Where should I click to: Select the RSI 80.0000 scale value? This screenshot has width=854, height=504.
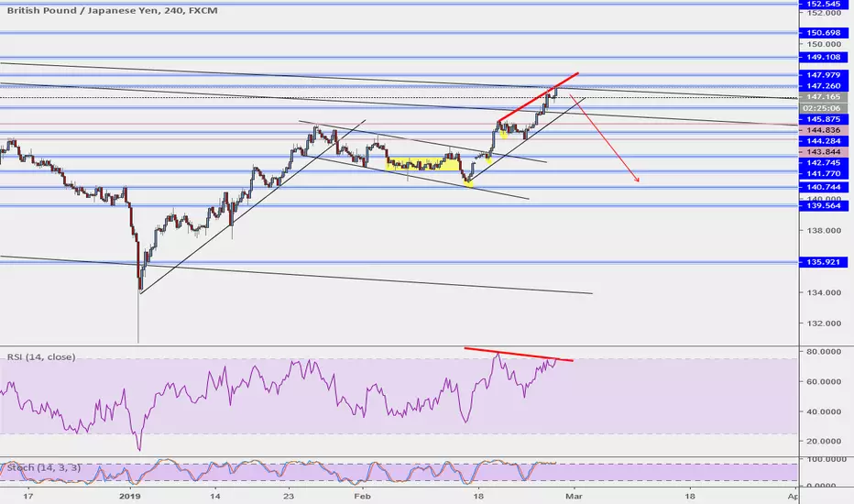(x=824, y=352)
